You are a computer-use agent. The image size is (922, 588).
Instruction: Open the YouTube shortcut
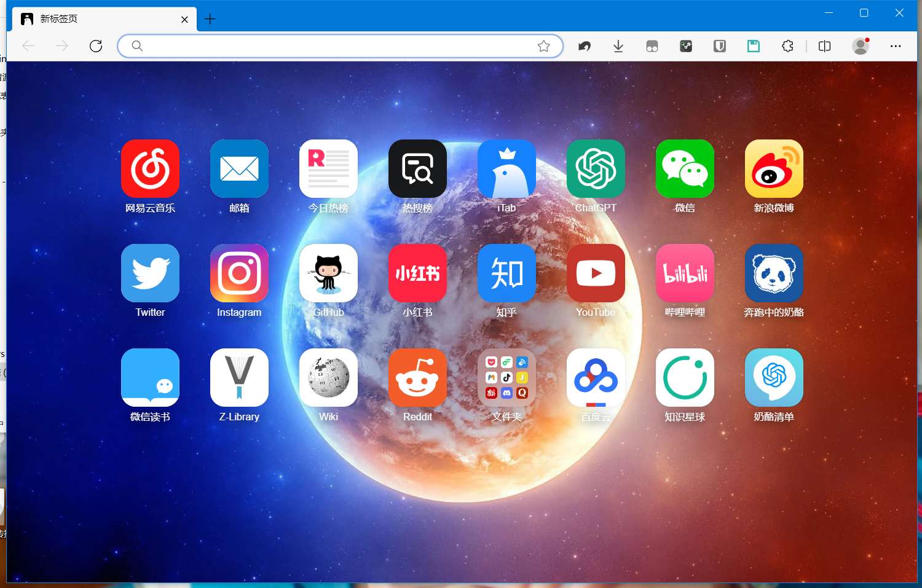pyautogui.click(x=596, y=273)
